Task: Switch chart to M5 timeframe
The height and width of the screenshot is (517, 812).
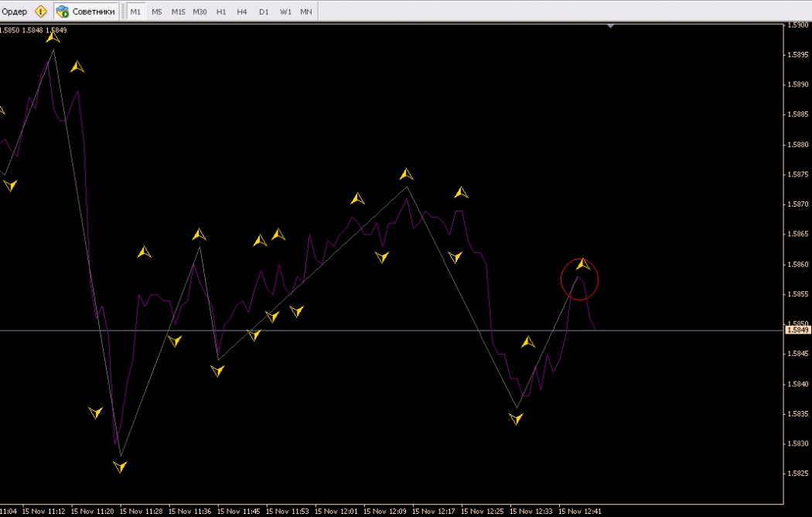Action: click(157, 12)
